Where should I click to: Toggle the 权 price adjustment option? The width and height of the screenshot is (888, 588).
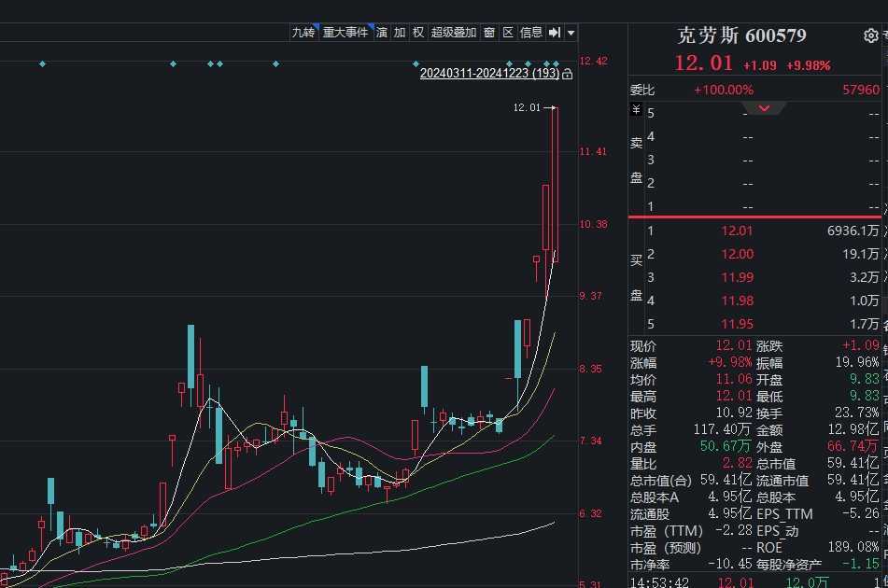pyautogui.click(x=418, y=33)
